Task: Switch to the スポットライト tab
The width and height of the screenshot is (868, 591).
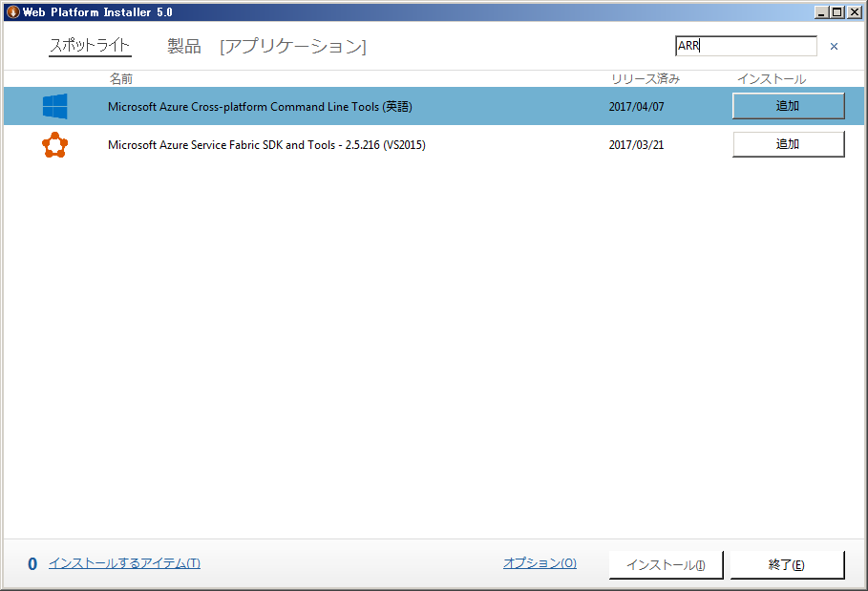Action: coord(90,46)
